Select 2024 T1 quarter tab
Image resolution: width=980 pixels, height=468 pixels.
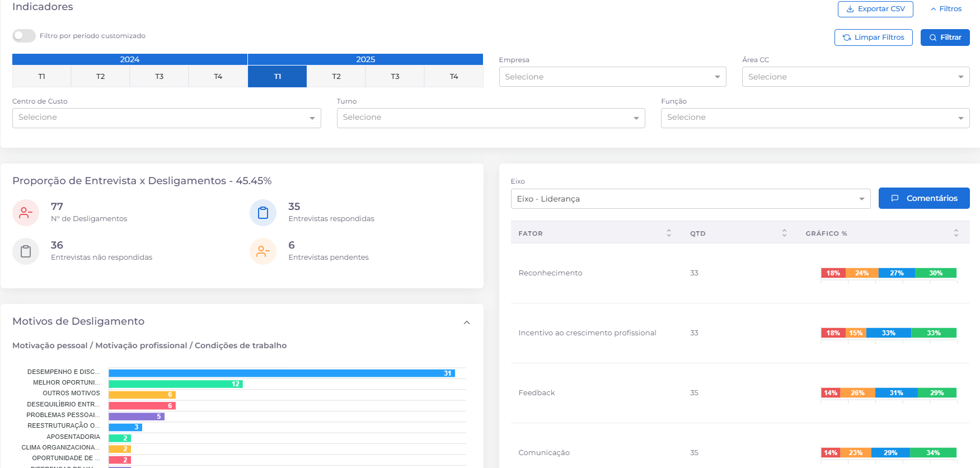click(x=41, y=77)
